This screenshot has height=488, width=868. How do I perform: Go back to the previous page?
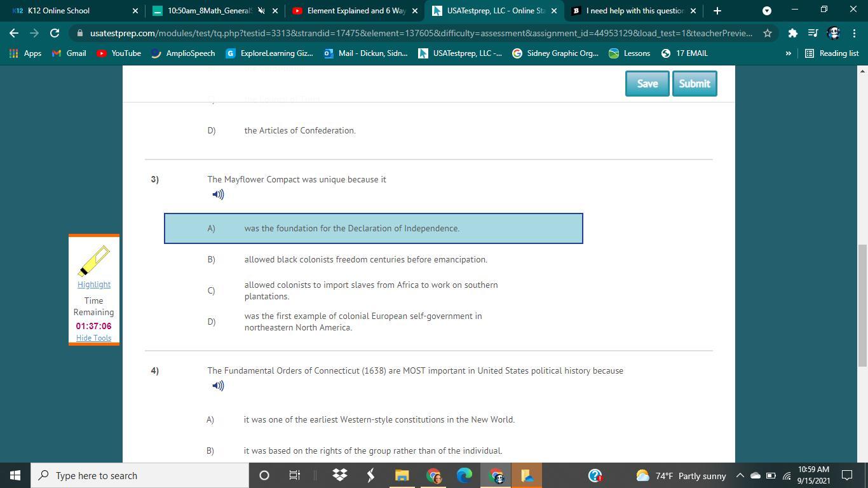(14, 33)
